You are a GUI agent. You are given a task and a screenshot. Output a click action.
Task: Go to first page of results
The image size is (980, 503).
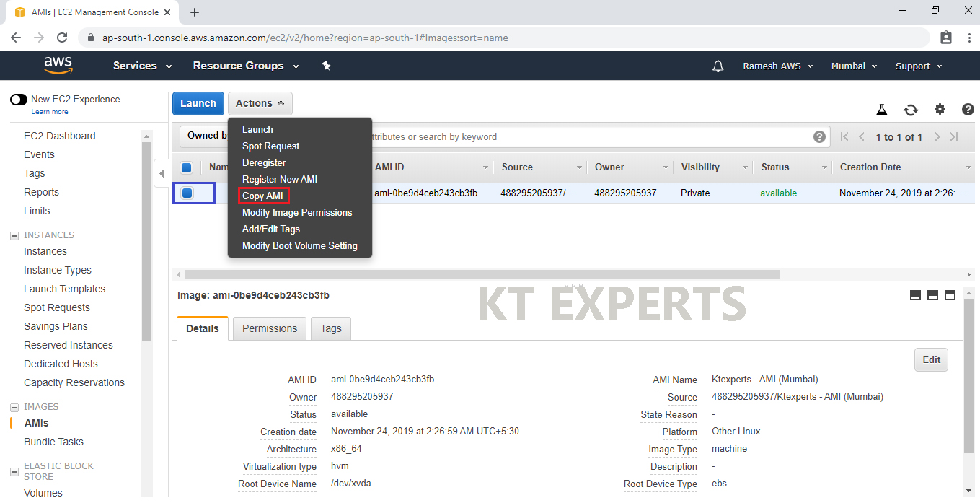tap(844, 137)
